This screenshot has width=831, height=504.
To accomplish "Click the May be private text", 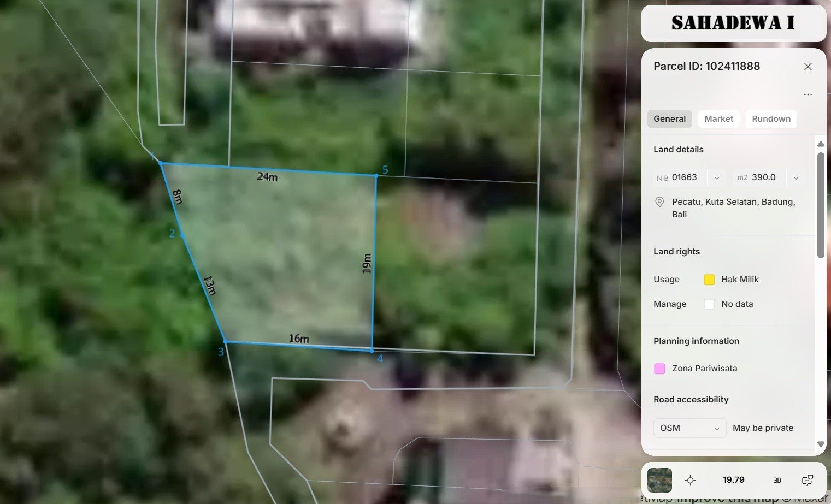I will pyautogui.click(x=763, y=428).
